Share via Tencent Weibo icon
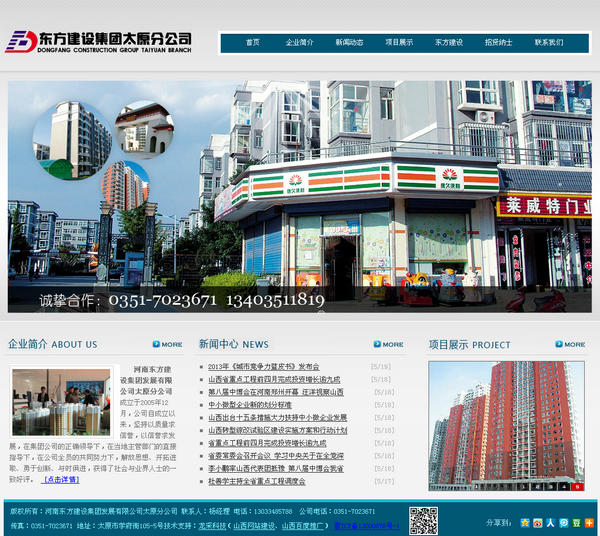Screen dimensions: 600x536 (564, 522)
